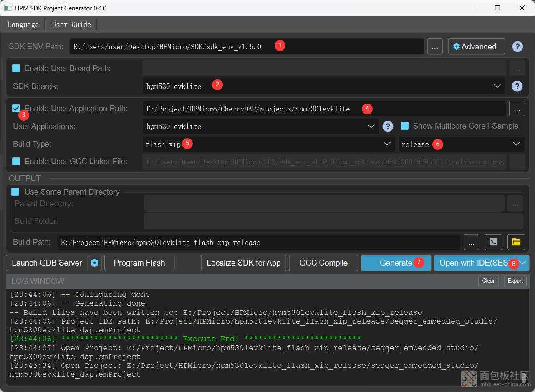
Task: Open Build Path folder icon
Action: click(x=516, y=242)
